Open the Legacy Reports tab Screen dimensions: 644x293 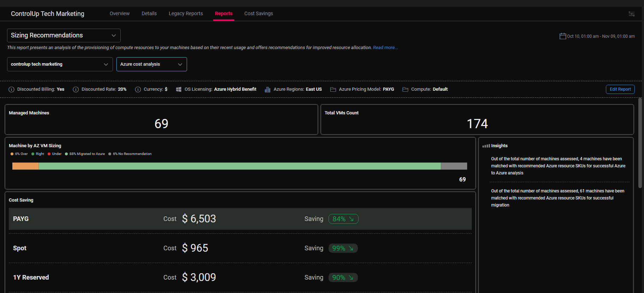pos(186,13)
